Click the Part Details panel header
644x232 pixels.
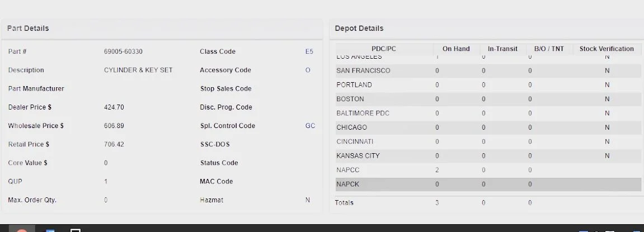pyautogui.click(x=28, y=29)
